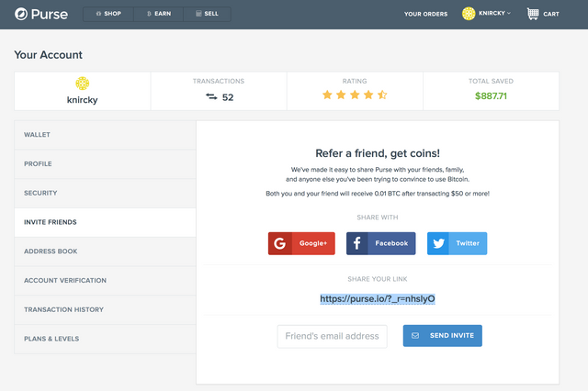The height and width of the screenshot is (391, 588).
Task: Open the Earn section
Action: pos(158,14)
